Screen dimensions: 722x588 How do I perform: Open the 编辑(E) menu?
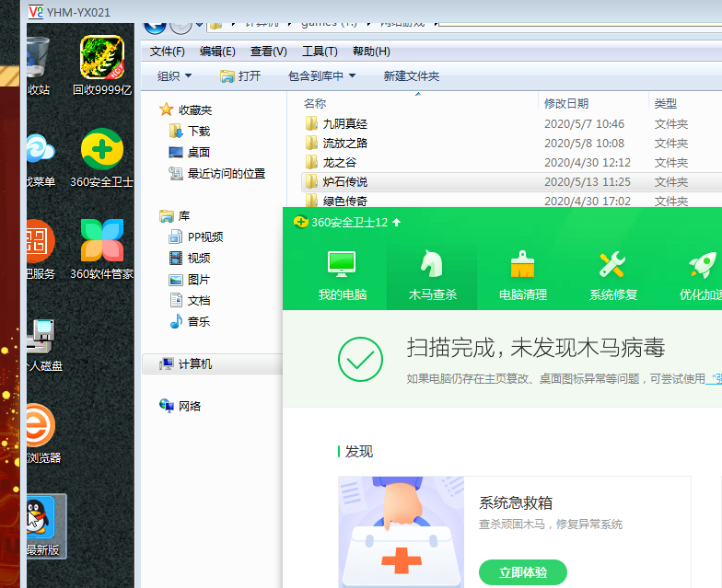pos(217,52)
